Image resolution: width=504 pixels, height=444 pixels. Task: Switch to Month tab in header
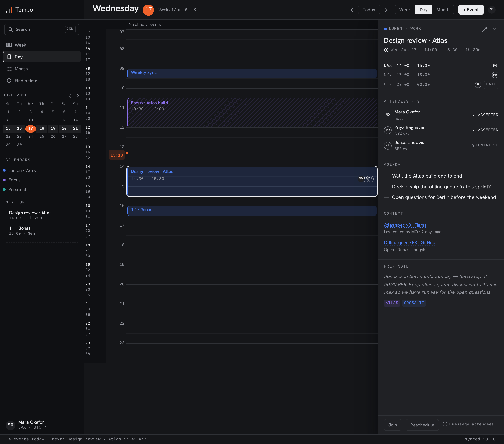tap(443, 10)
